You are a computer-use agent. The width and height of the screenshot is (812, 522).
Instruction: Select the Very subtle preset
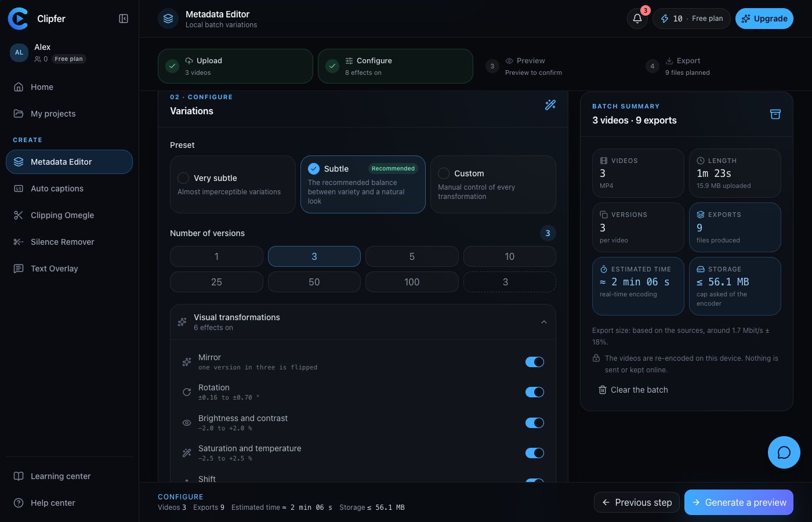[233, 184]
